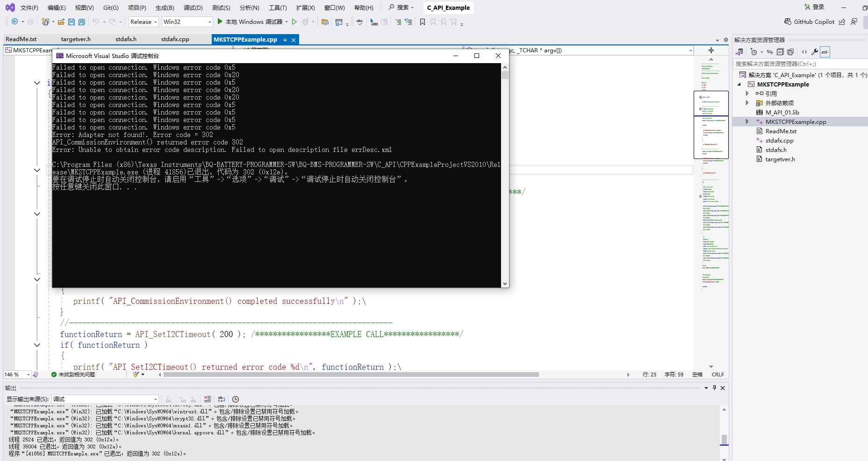Select M_API_01.lib in Solution Explorer
Viewport: 868px width, 461px height.
[782, 112]
